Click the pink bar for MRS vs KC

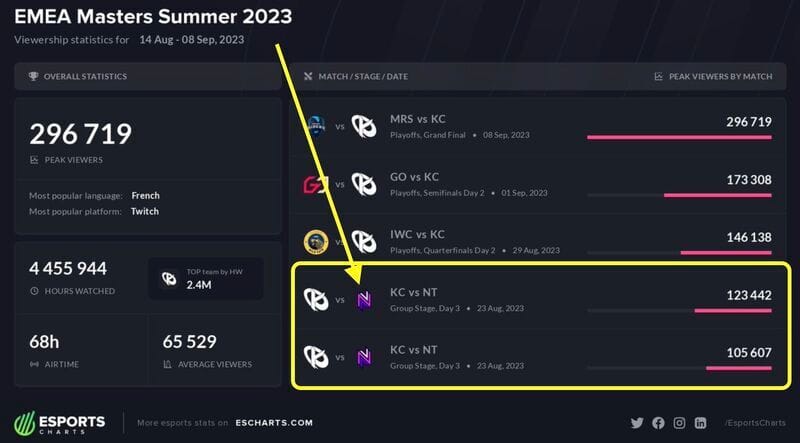pos(679,137)
